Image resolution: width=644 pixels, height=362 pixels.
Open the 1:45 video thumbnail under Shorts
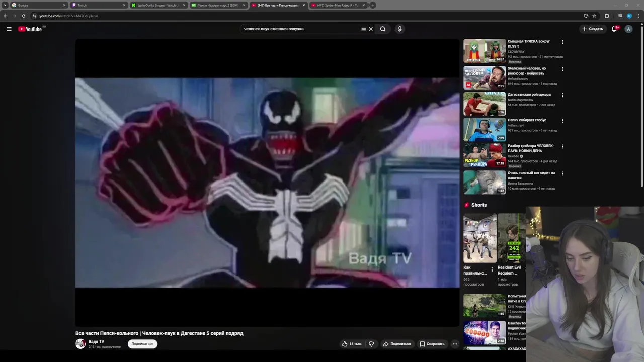coord(485,306)
